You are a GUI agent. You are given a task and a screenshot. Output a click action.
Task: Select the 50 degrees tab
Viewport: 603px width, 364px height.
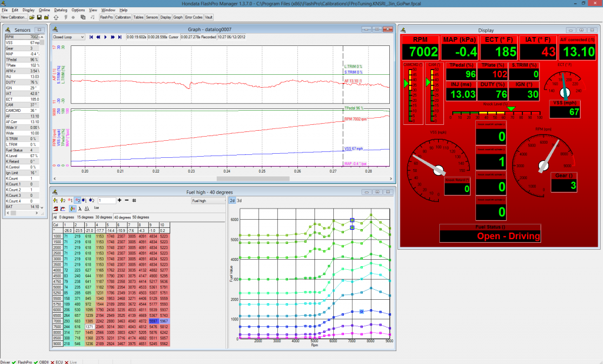[141, 217]
